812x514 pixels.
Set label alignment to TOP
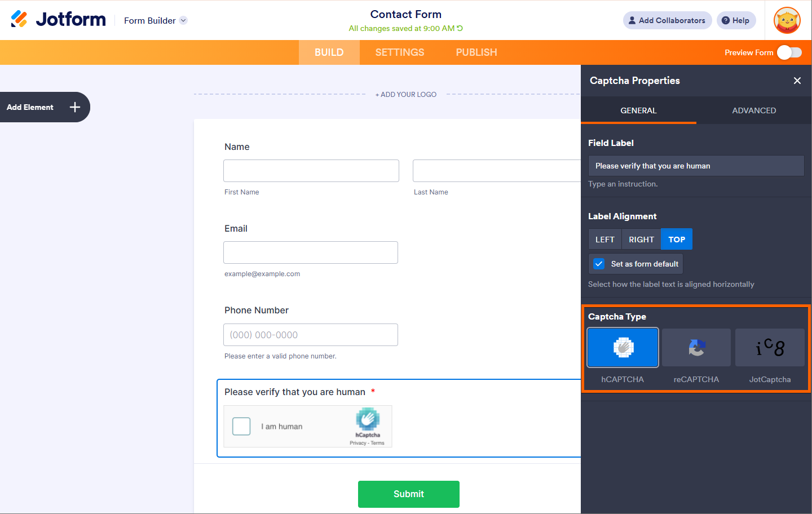click(677, 240)
